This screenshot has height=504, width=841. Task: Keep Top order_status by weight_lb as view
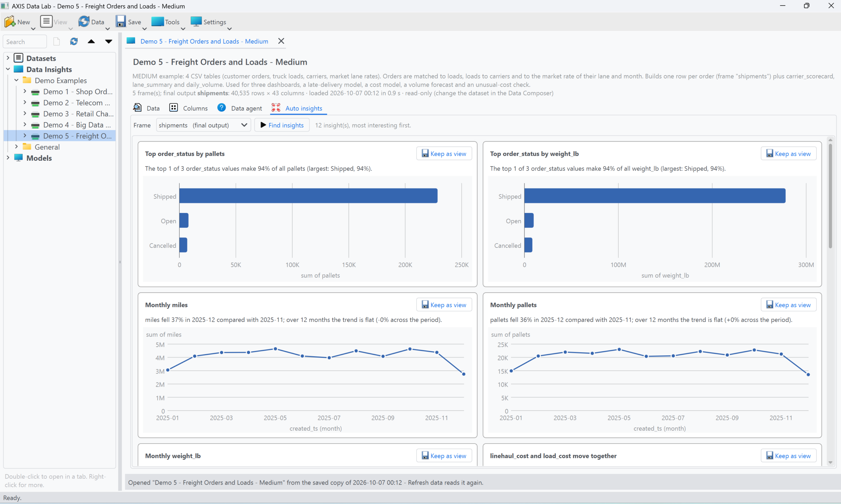tap(788, 153)
